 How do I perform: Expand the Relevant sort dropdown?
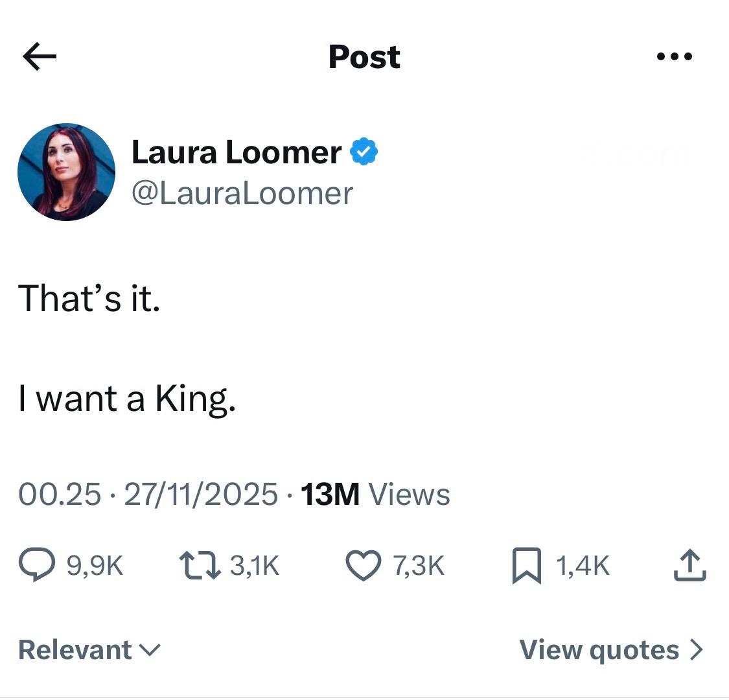point(89,649)
